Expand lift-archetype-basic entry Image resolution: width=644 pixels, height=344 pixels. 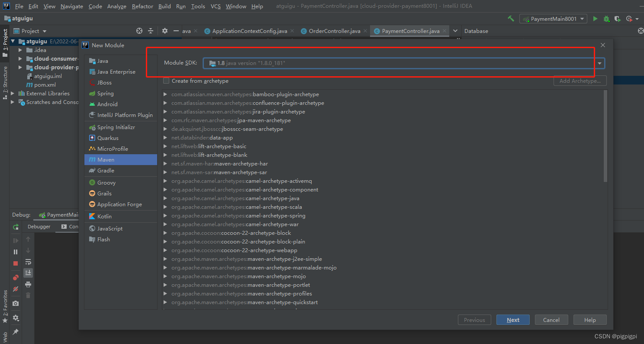[166, 146]
